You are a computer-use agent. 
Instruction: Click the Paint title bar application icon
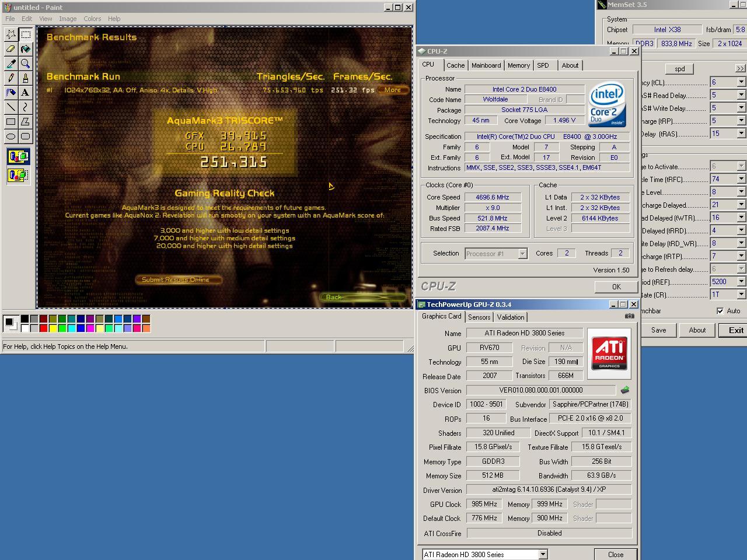pyautogui.click(x=8, y=8)
